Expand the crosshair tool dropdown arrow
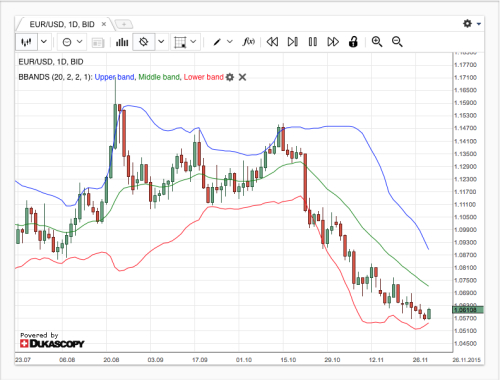This screenshot has width=500, height=381. click(x=161, y=42)
